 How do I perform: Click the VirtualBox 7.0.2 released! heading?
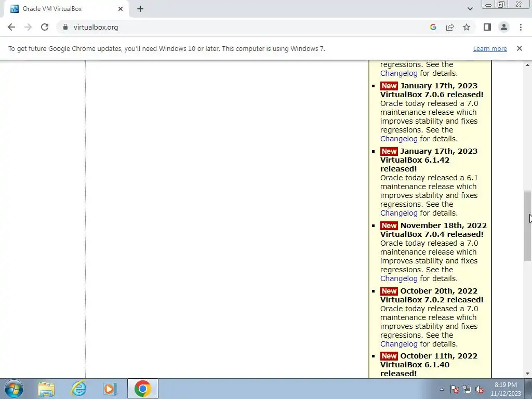432,300
